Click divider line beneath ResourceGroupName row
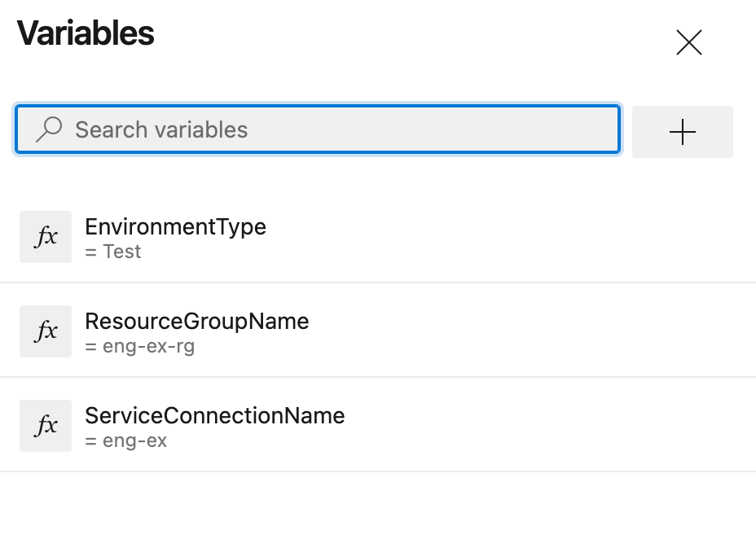The image size is (756, 539). pos(378,377)
